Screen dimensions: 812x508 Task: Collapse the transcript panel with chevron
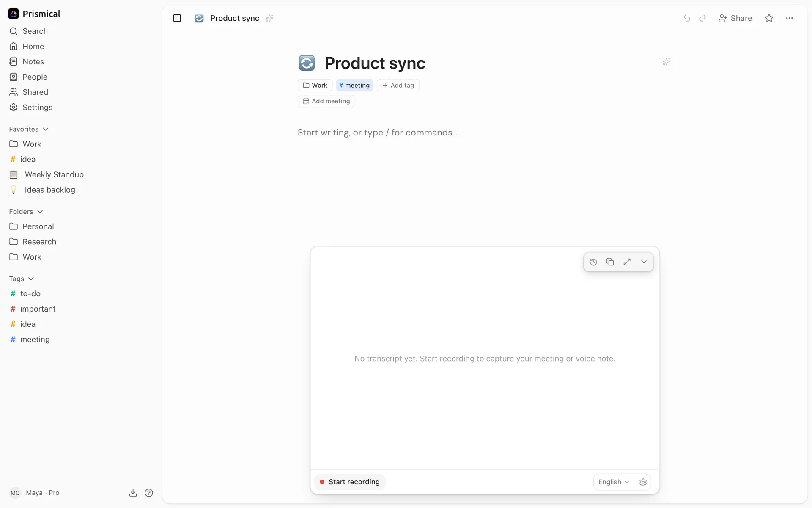click(644, 262)
